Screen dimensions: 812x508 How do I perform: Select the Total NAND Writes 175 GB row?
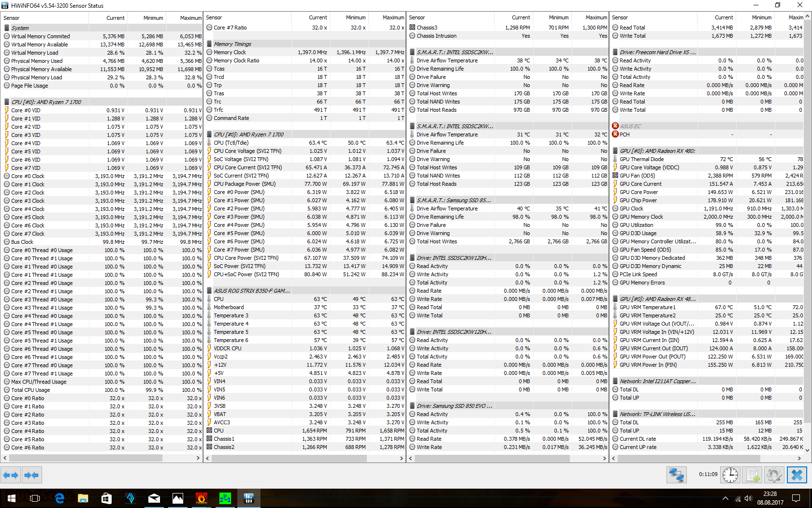coord(507,102)
